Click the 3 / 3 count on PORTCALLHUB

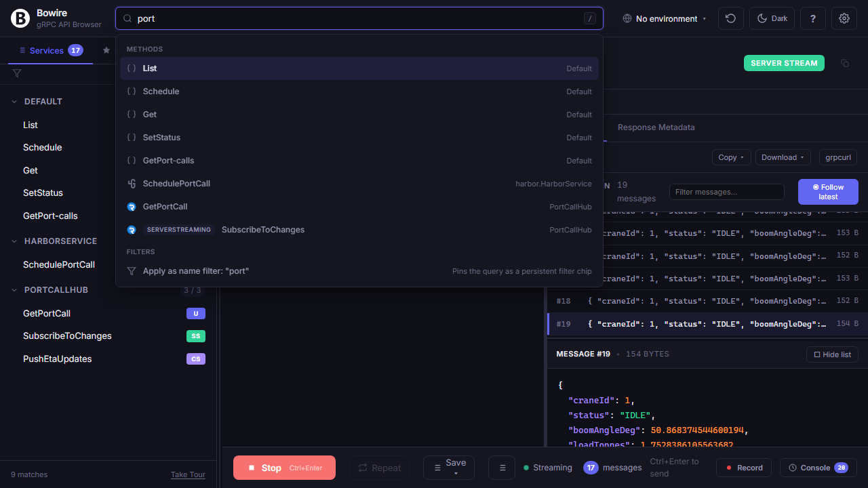[x=192, y=290]
